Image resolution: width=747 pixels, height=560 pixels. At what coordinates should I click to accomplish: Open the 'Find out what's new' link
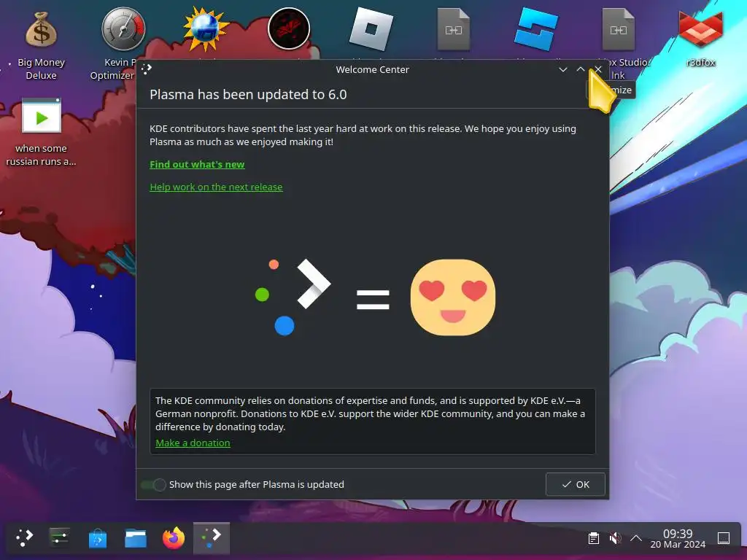[197, 164]
